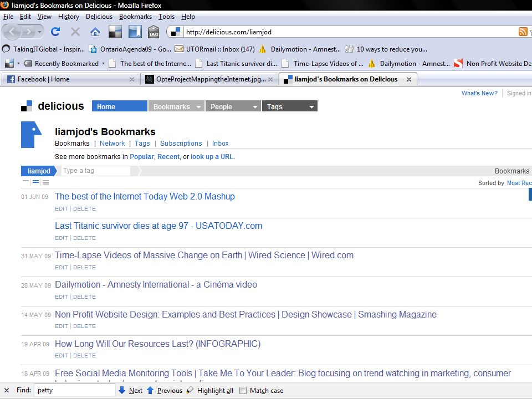The height and width of the screenshot is (399, 532).
Task: Expand the Delicious toolbar icon dropdown
Action: [18, 63]
